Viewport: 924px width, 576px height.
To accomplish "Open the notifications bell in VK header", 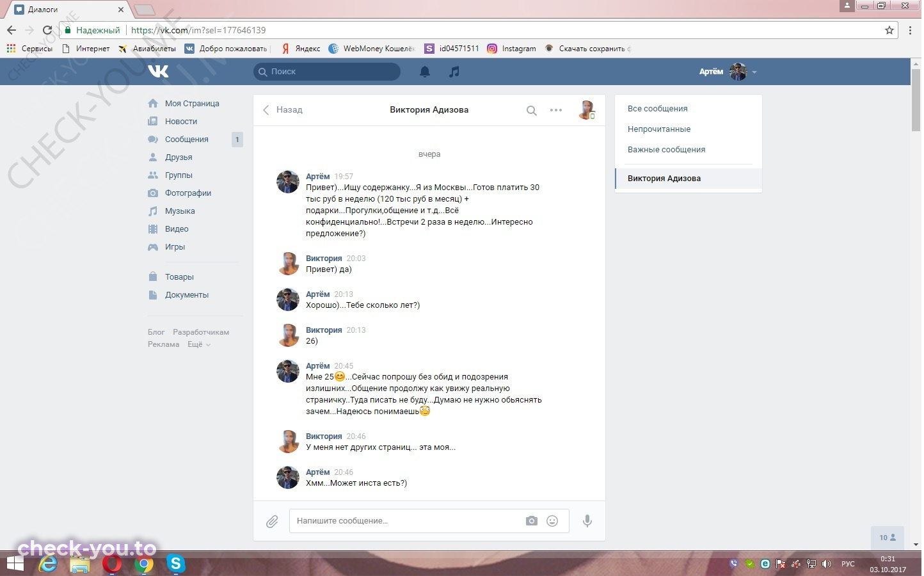I will pos(425,72).
